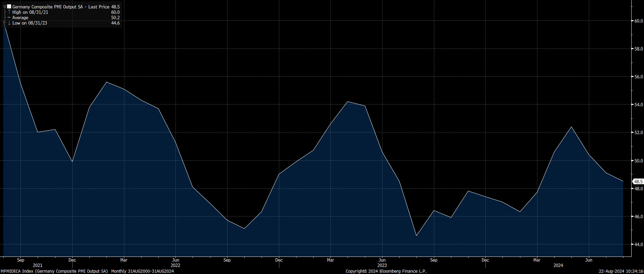Screen dimensions: 644x274
Task: Click the legend average value 50.2
Action: 115,17
